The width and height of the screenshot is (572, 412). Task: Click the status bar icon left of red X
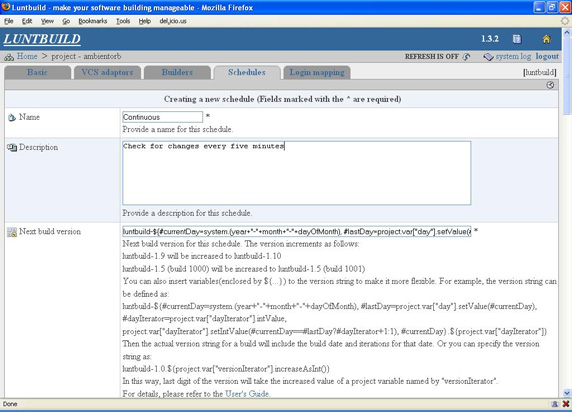click(x=554, y=404)
